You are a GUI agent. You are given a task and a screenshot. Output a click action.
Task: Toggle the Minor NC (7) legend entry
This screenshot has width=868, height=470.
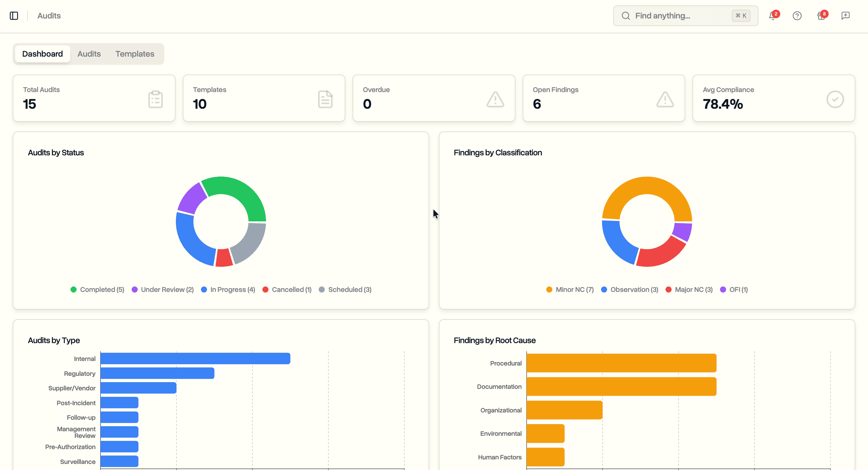tap(570, 289)
